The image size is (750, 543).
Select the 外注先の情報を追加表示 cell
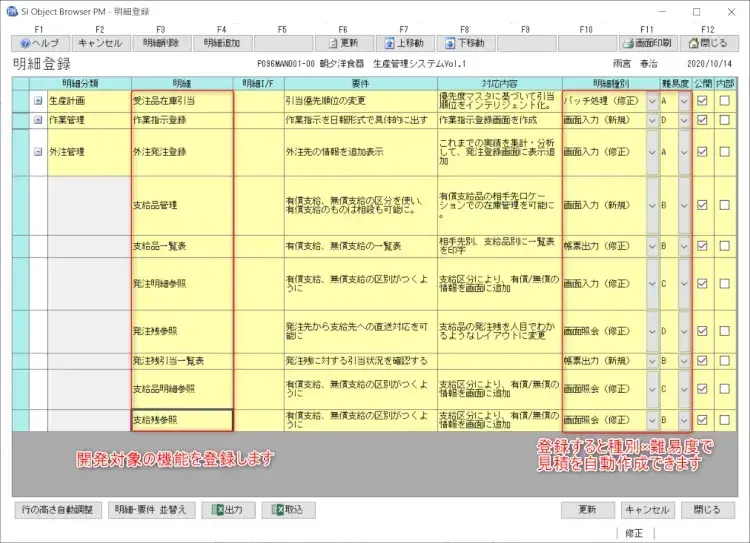pyautogui.click(x=361, y=152)
